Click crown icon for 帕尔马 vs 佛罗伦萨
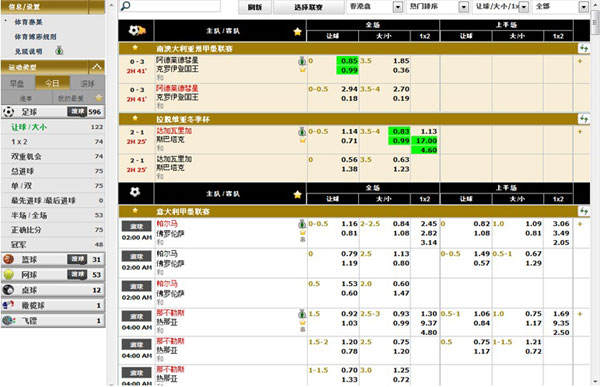Viewport: 600px width, 387px height. click(303, 232)
